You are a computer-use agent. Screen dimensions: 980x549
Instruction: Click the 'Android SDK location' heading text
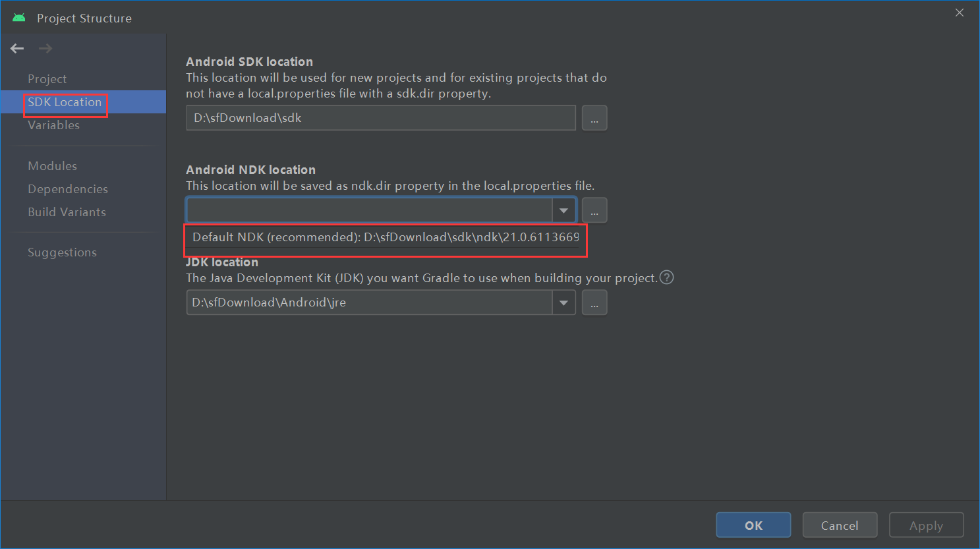pyautogui.click(x=249, y=61)
